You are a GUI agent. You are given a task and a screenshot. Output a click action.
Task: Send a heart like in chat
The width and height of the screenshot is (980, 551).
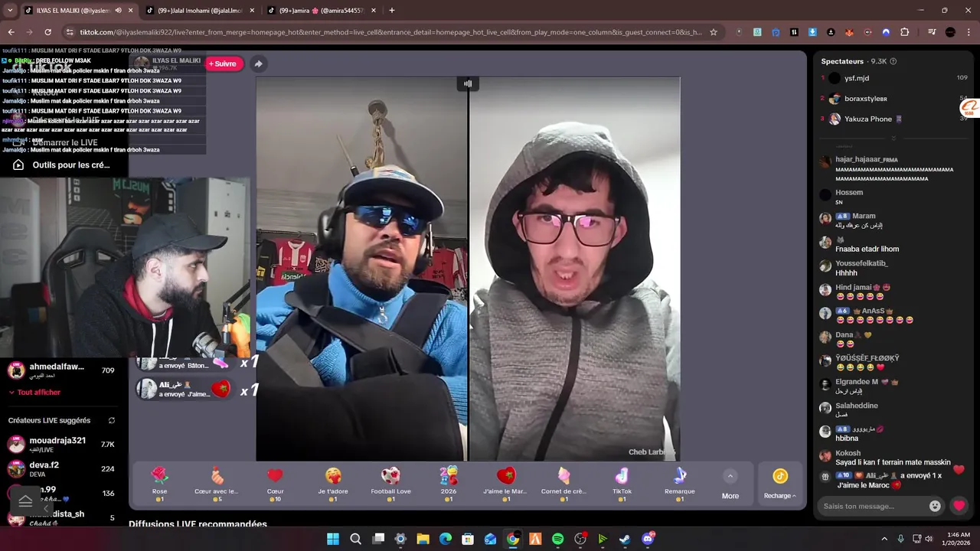pyautogui.click(x=959, y=506)
